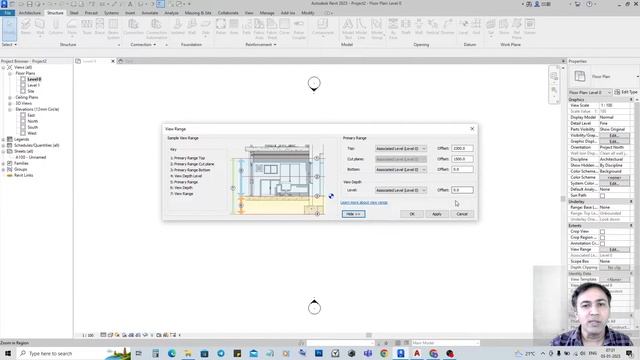
Task: Select the East elevation in Project Browser
Action: [x=31, y=116]
